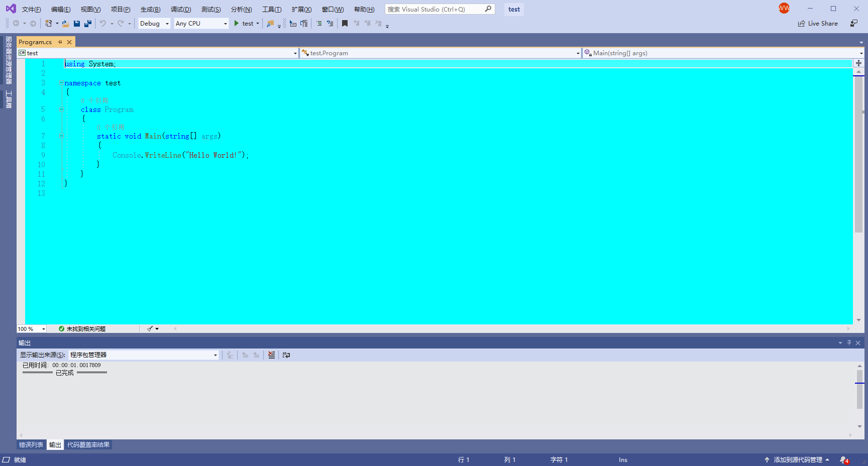Close the Program.cs tab

[69, 42]
